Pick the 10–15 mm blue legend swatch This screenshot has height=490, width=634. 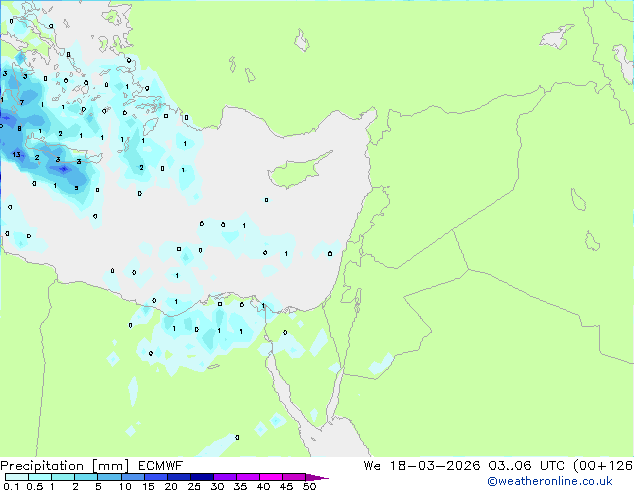pos(132,477)
